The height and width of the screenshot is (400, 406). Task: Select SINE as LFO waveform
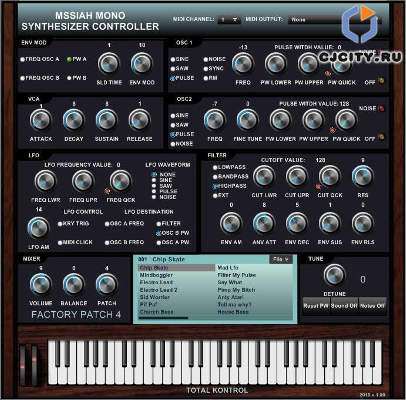click(162, 180)
